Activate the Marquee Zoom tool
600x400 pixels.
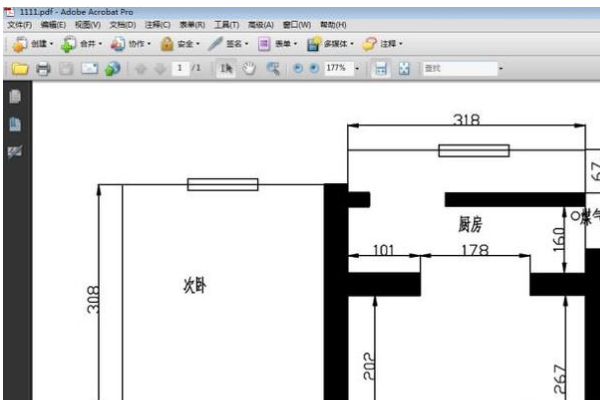(272, 69)
